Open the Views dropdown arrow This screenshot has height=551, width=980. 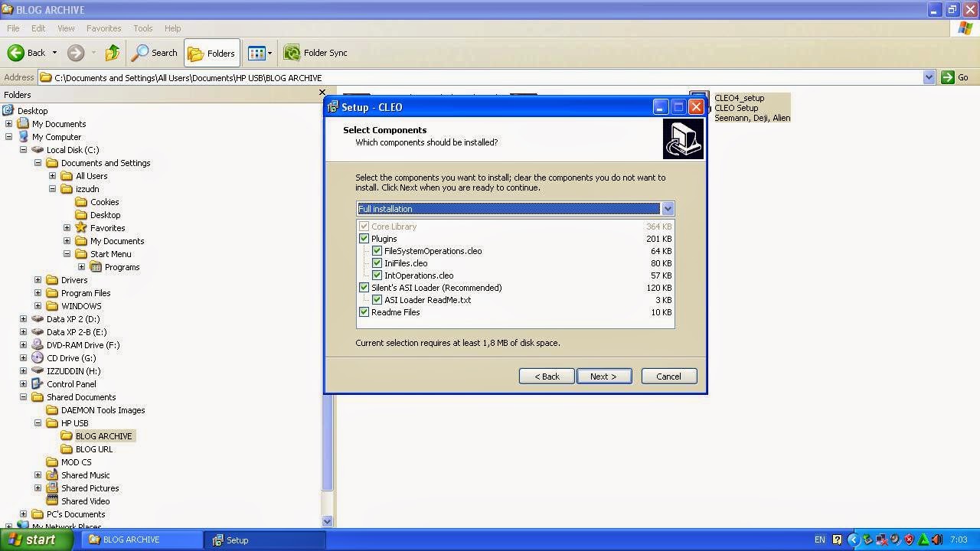click(x=269, y=53)
